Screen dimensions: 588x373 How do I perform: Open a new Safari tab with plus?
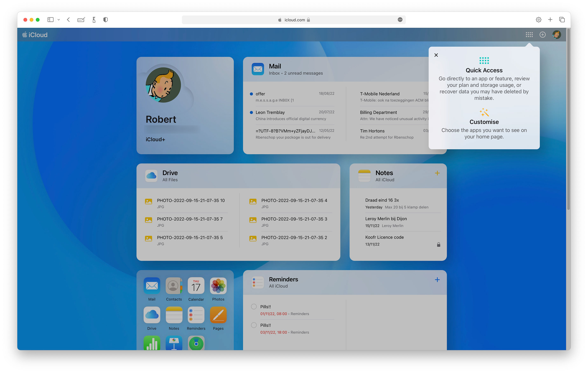[x=550, y=20]
